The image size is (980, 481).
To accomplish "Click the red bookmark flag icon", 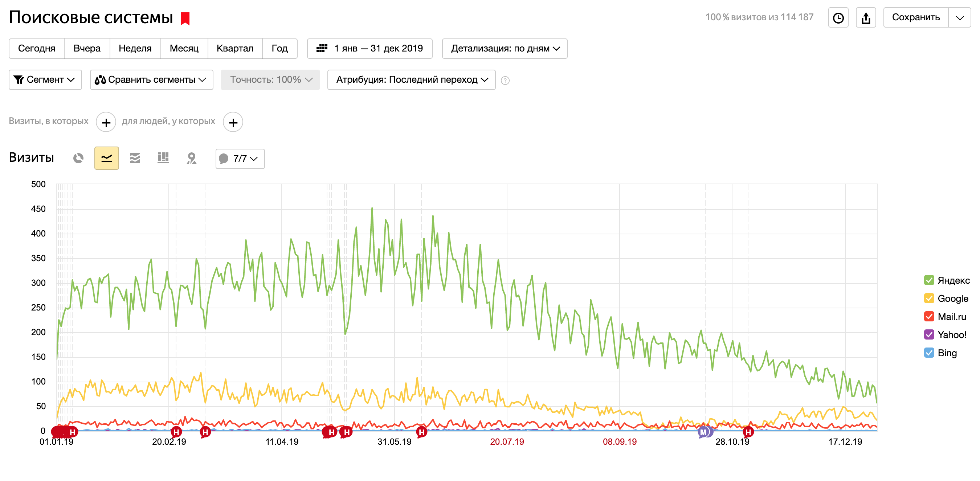I will pos(185,18).
